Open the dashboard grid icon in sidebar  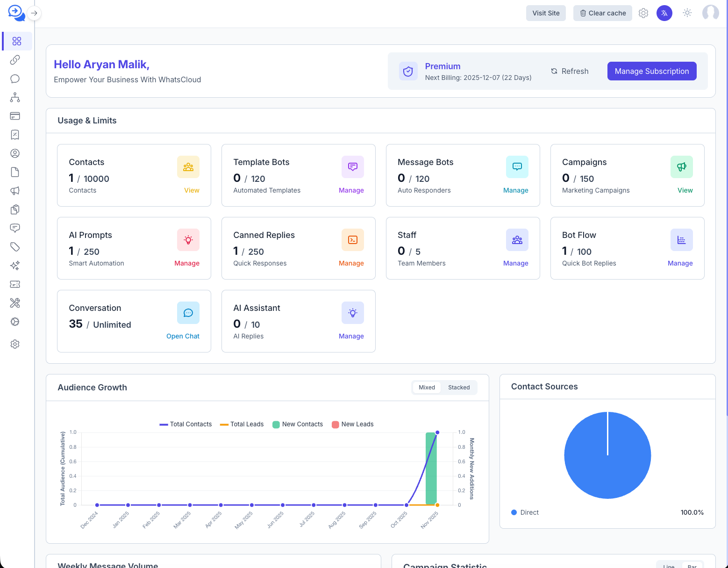click(x=15, y=41)
